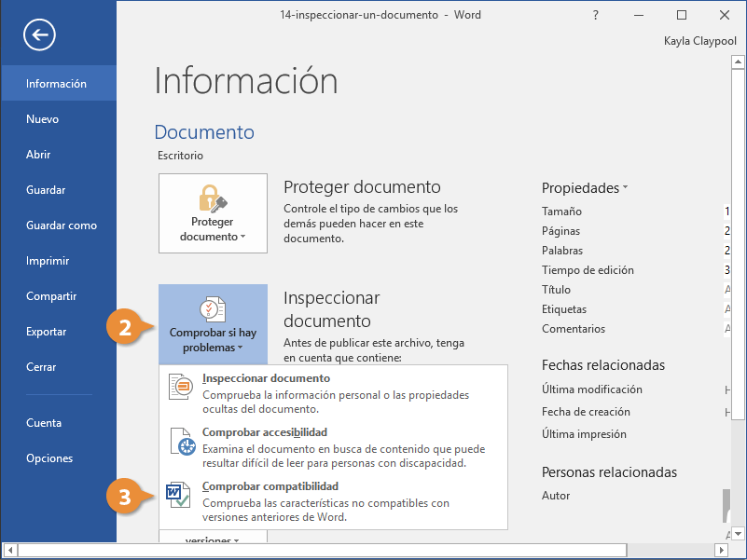Open the Imprimir page

coord(48,261)
